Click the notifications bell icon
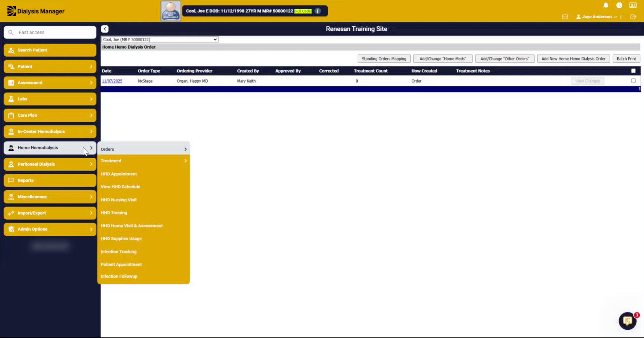The height and width of the screenshot is (338, 644). coord(606,5)
